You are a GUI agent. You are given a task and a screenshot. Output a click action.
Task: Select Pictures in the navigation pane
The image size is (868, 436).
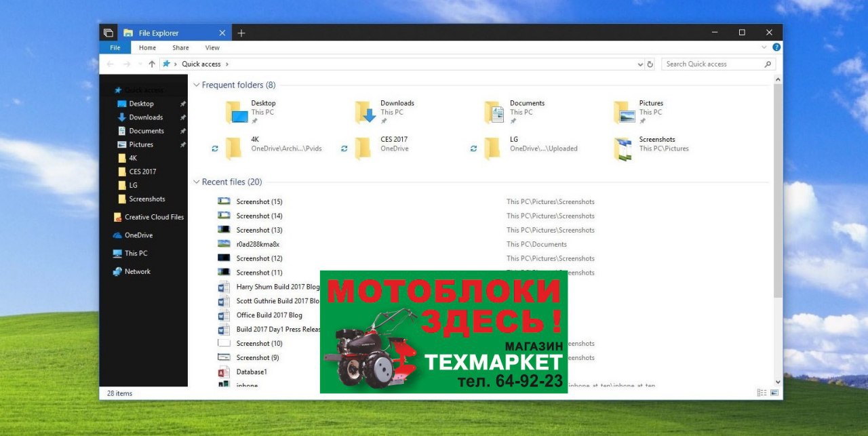coord(141,144)
